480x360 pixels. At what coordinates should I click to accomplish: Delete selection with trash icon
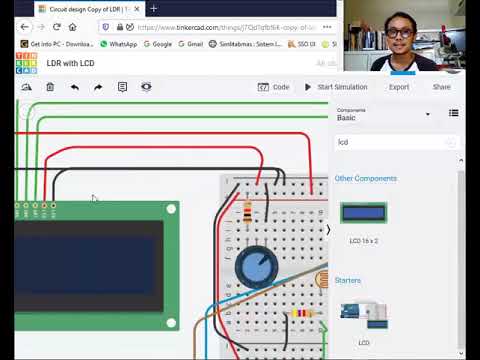(x=50, y=87)
